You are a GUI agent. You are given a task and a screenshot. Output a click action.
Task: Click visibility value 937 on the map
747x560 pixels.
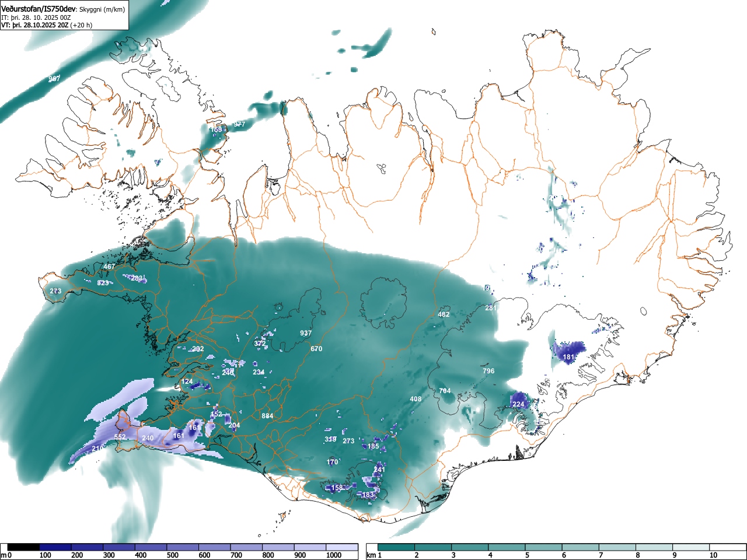coord(306,333)
